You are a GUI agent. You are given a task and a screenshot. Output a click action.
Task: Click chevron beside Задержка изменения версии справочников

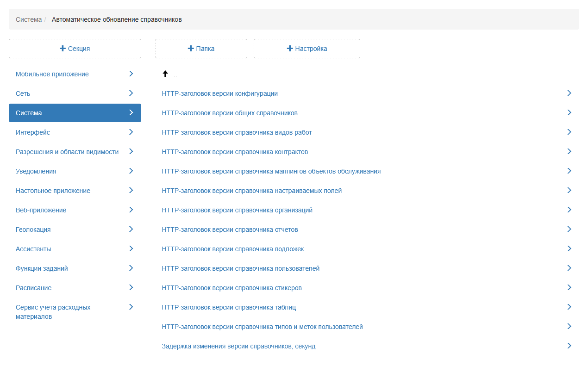(x=569, y=346)
